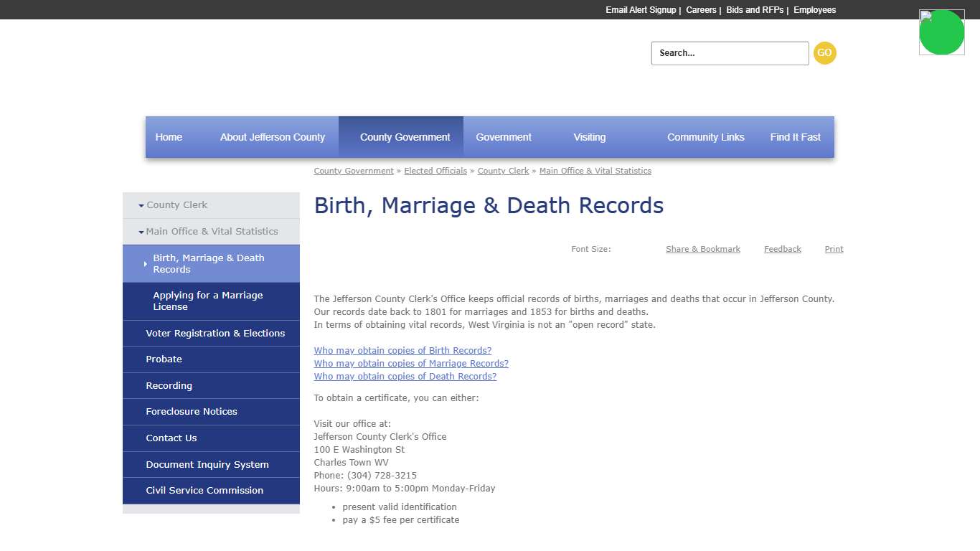
Task: Click Share & Bookmark
Action: [703, 249]
